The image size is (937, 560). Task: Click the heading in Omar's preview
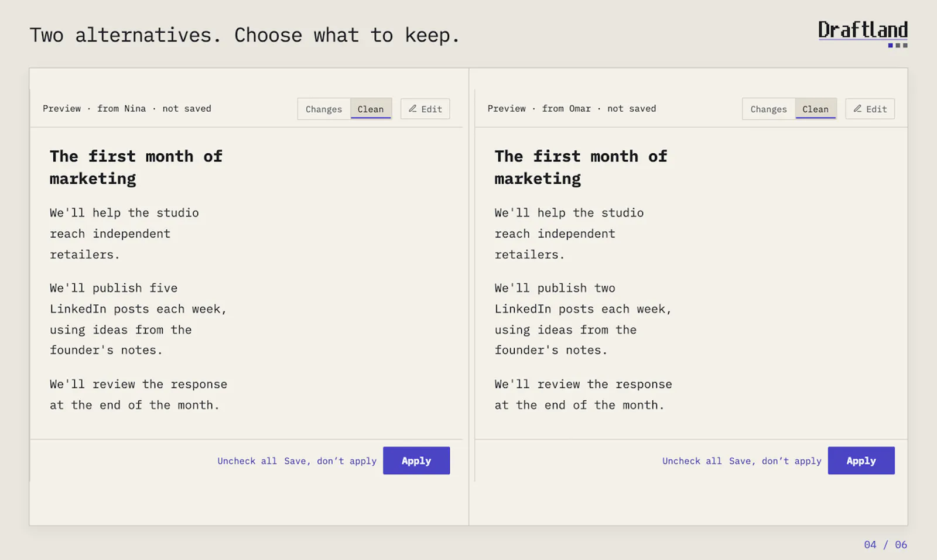point(581,167)
